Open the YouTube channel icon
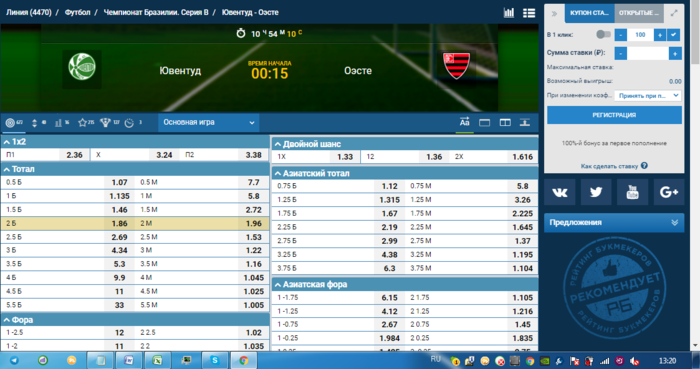 coord(632,192)
